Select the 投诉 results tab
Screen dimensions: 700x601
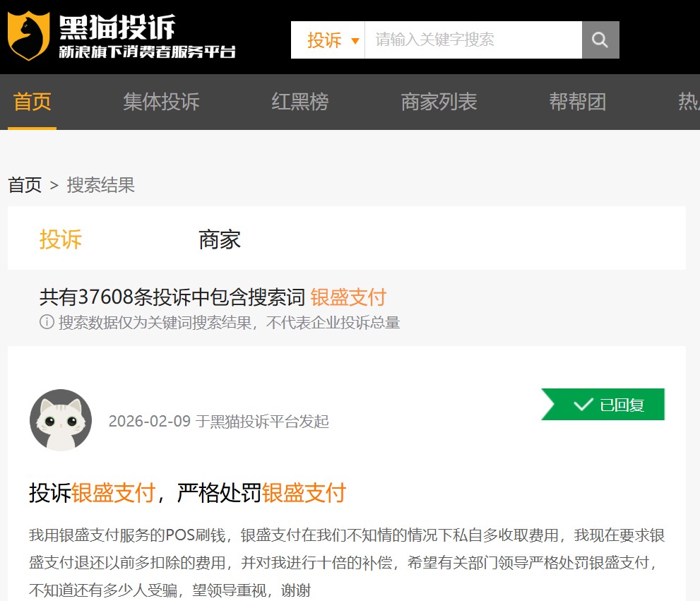tap(61, 239)
